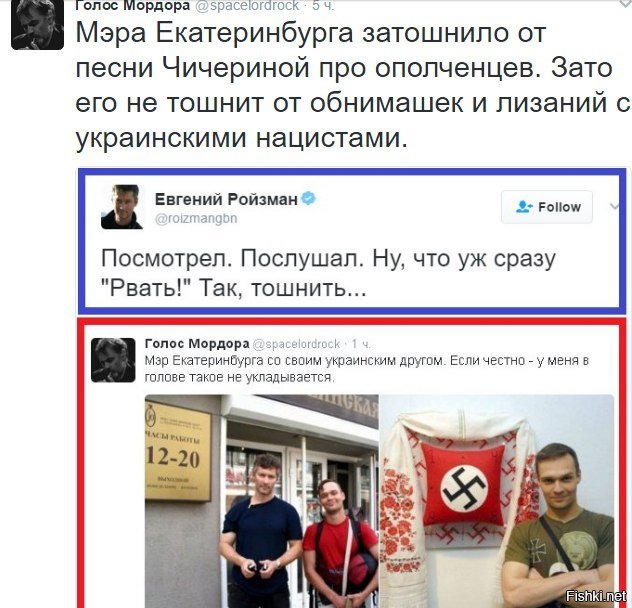The image size is (632, 608).
Task: Click the blue verified badge next to Ройзман
Action: [308, 199]
